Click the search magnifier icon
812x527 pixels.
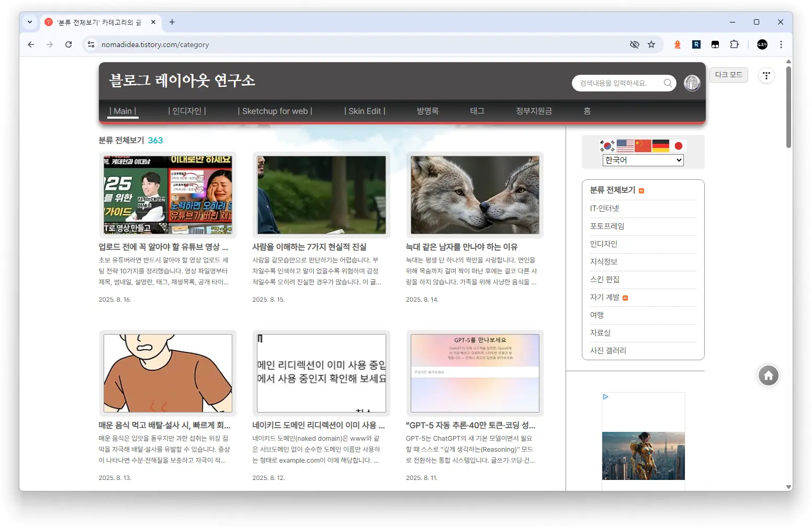tap(668, 83)
